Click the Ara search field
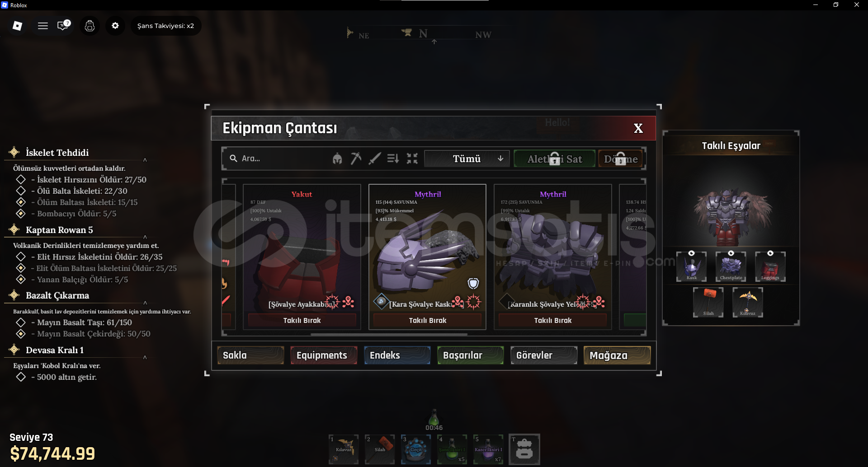This screenshot has width=868, height=467. pos(278,159)
